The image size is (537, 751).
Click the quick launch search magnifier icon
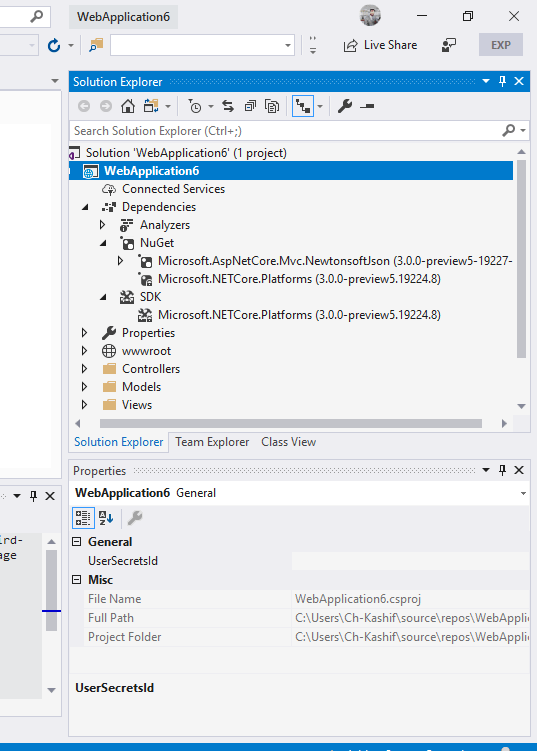click(36, 17)
